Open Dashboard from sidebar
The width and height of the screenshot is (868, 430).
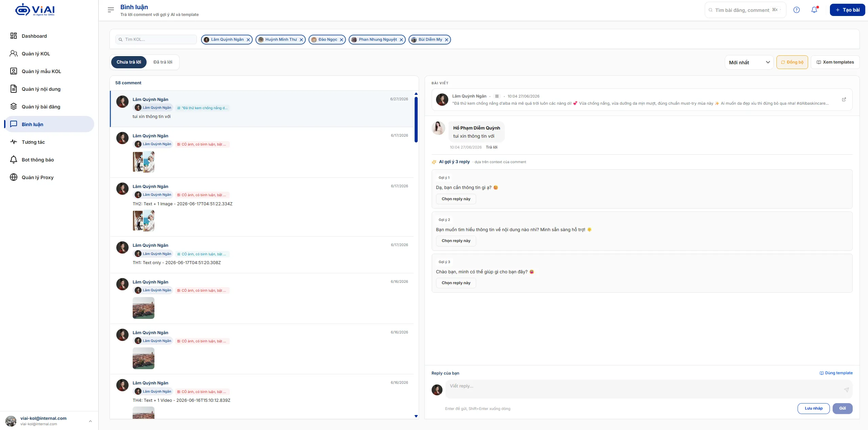[x=49, y=36]
